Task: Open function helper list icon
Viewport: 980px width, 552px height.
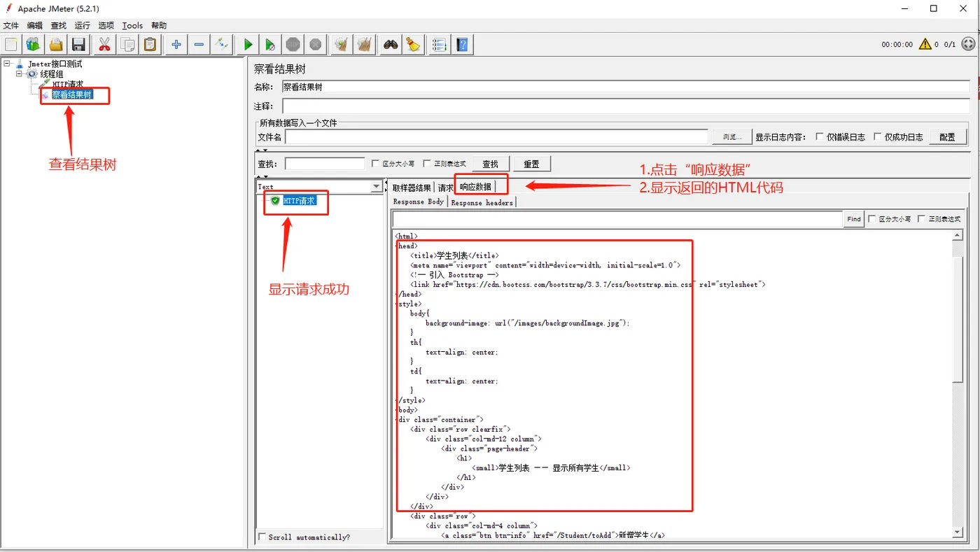Action: 439,45
